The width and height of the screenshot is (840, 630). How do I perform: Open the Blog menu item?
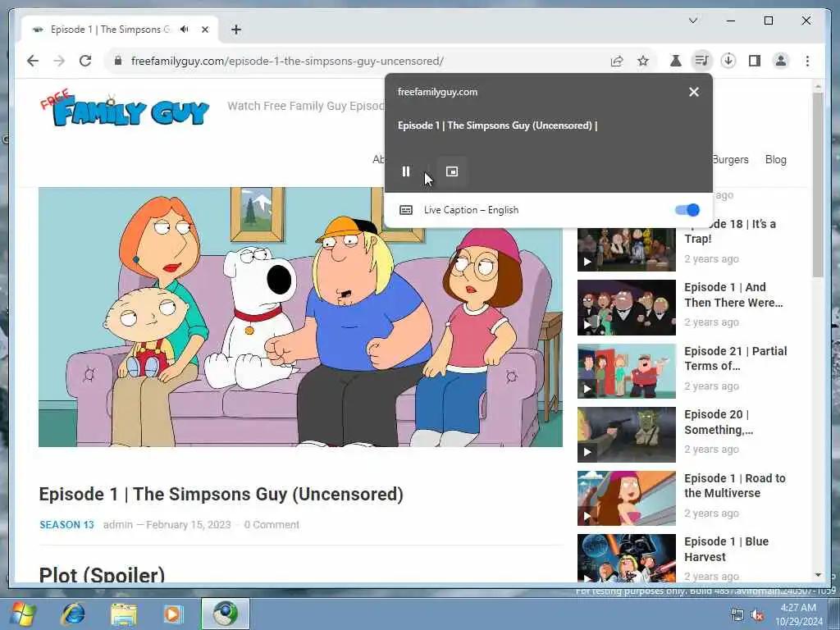[775, 159]
